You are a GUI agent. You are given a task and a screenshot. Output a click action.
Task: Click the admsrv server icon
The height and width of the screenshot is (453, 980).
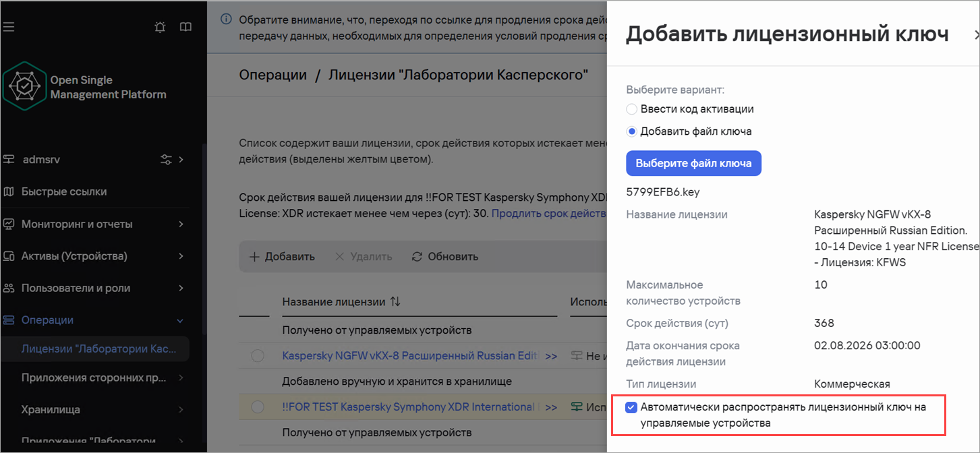9,160
